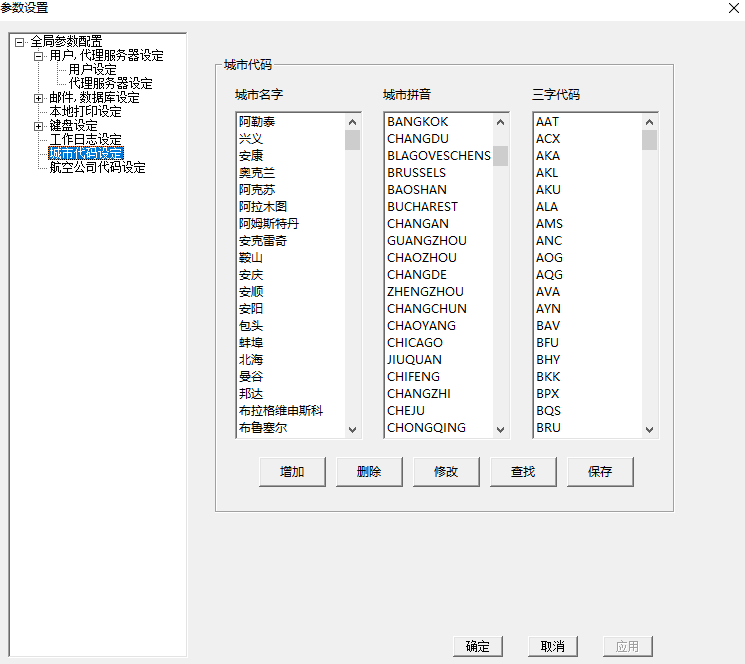Collapse the 用户, 代理服务器设定 node
The width and height of the screenshot is (745, 664).
point(39,56)
